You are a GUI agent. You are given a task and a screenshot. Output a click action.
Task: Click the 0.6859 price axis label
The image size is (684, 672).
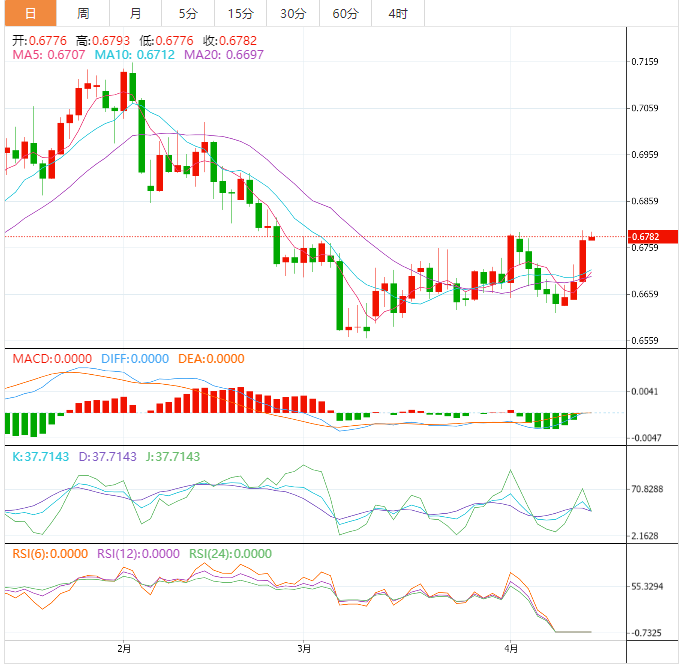(645, 201)
